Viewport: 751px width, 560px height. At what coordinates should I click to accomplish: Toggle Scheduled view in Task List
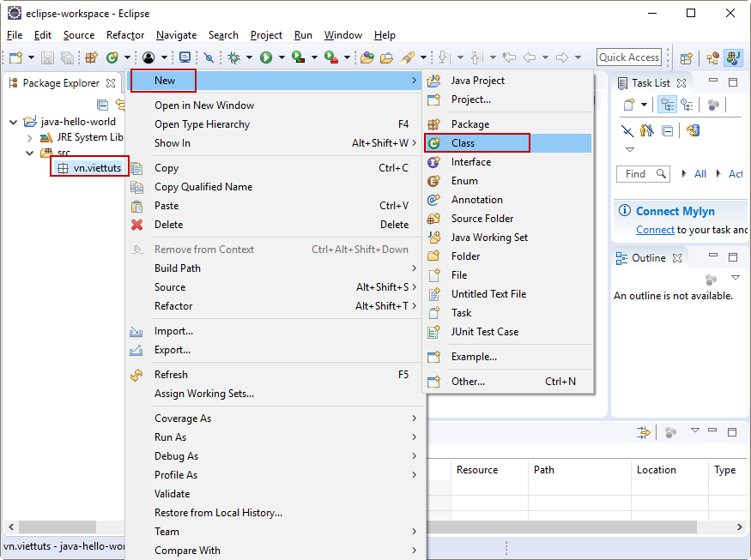[x=687, y=105]
